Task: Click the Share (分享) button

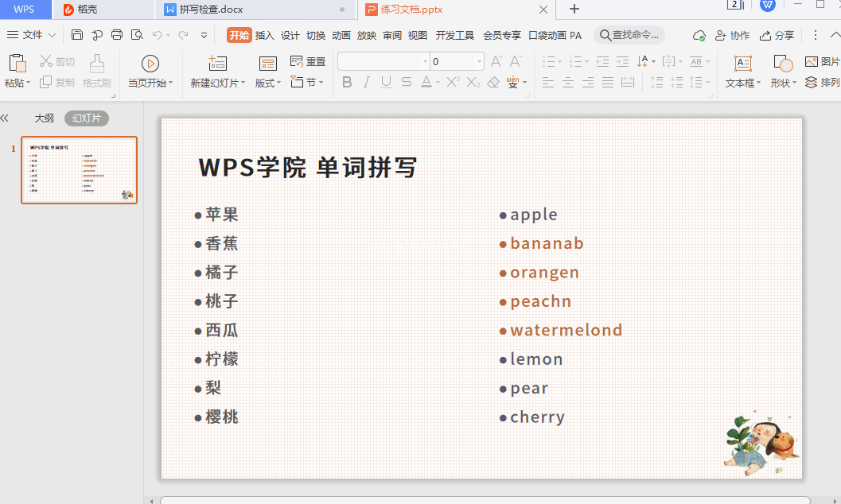Action: pos(777,35)
